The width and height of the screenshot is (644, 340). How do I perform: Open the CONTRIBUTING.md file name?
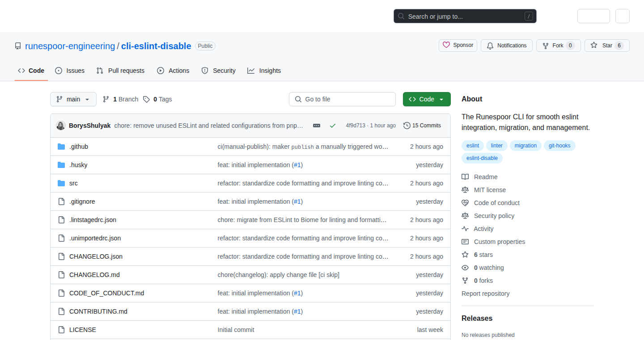(x=98, y=311)
